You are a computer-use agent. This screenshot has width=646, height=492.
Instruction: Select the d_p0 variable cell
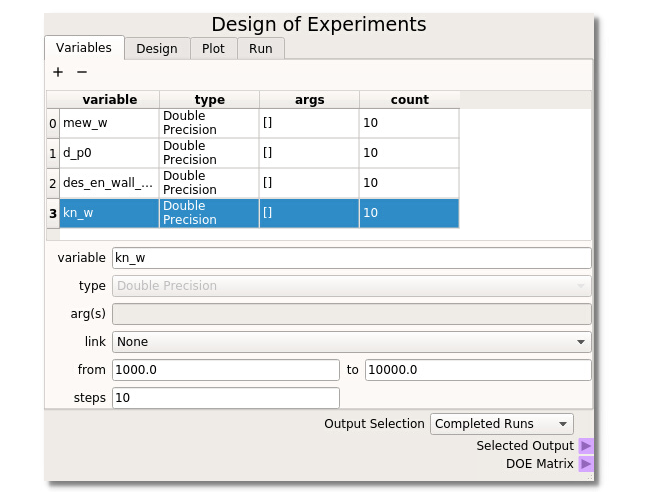point(108,153)
